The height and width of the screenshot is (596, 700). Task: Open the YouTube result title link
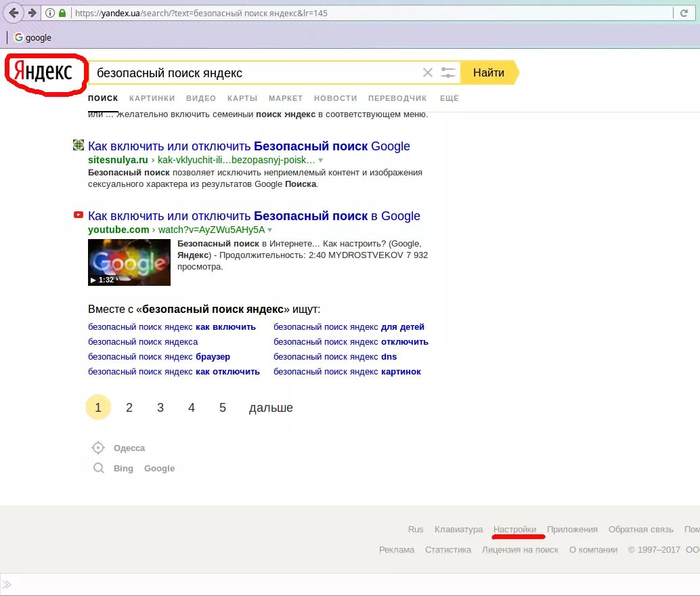tap(254, 216)
